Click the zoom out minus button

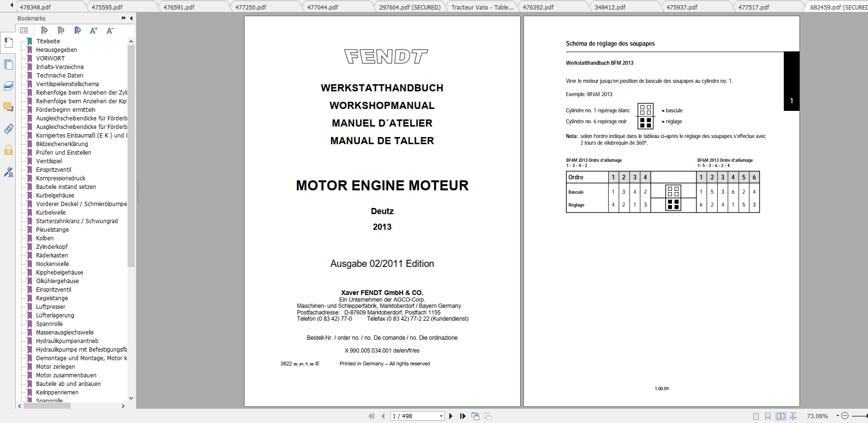(845, 416)
